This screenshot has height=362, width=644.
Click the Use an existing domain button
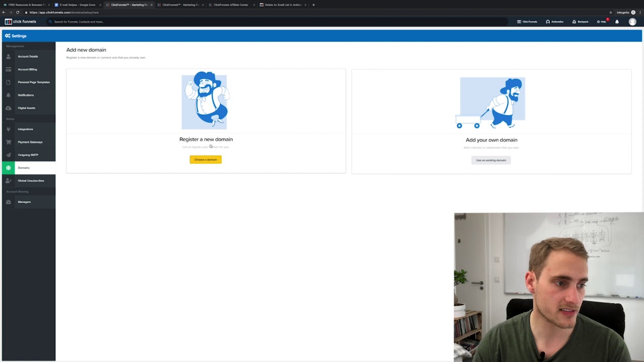(x=491, y=160)
